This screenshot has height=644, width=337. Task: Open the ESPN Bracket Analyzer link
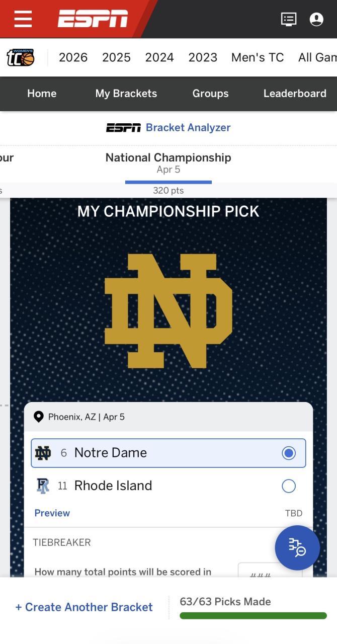click(x=168, y=128)
